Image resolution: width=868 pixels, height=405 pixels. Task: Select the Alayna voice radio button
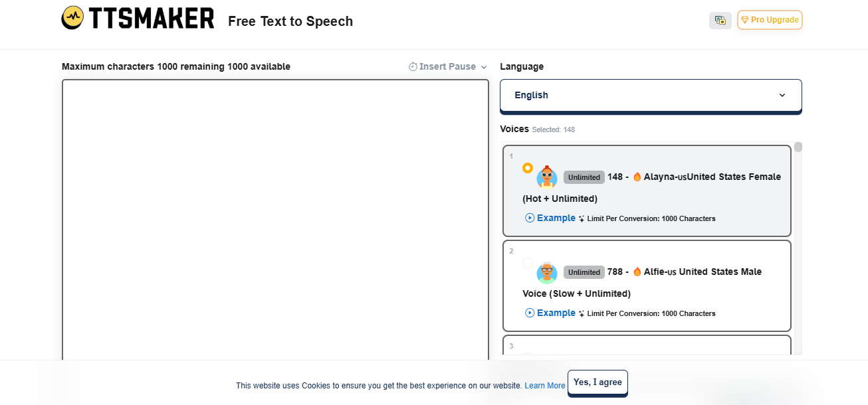click(x=528, y=168)
